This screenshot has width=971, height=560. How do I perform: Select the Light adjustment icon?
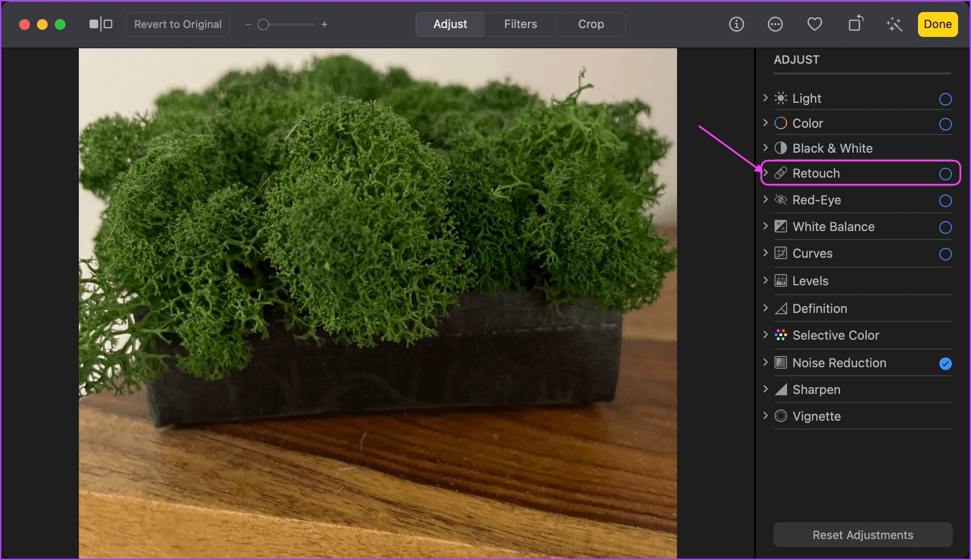[781, 98]
